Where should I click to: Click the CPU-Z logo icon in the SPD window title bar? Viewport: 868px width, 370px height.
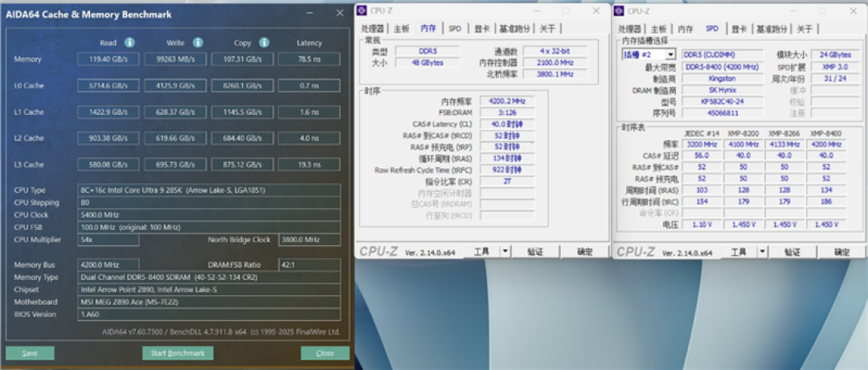[619, 10]
